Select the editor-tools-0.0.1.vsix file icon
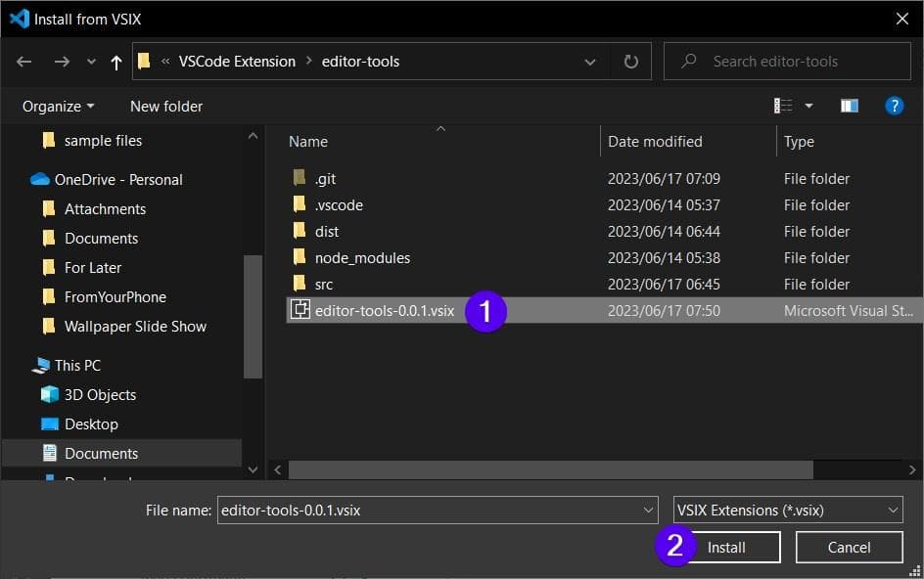Viewport: 924px width, 579px height. coord(300,309)
